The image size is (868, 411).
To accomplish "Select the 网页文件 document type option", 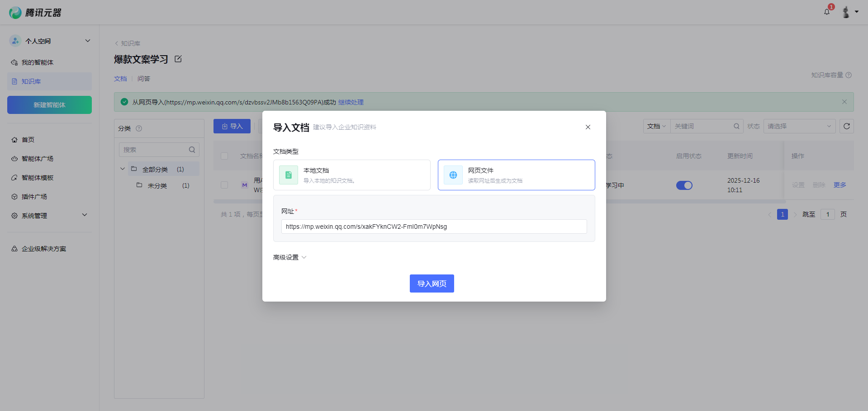I will tap(516, 175).
